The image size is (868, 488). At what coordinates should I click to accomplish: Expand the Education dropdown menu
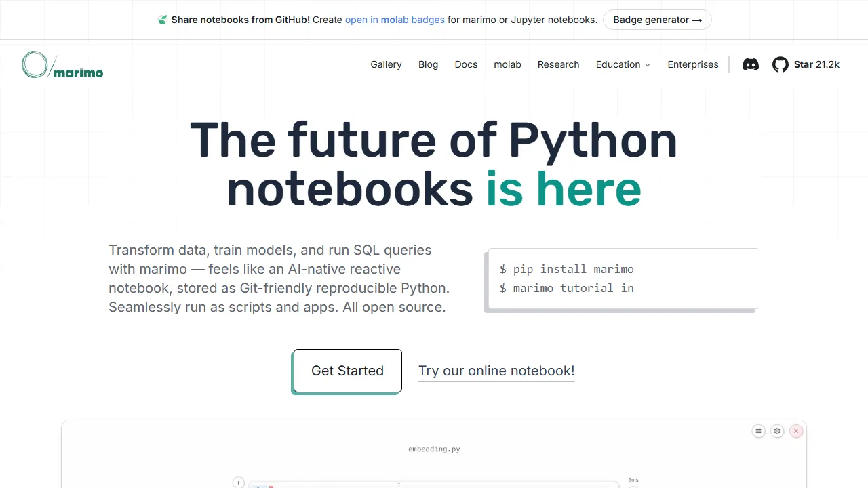[623, 64]
